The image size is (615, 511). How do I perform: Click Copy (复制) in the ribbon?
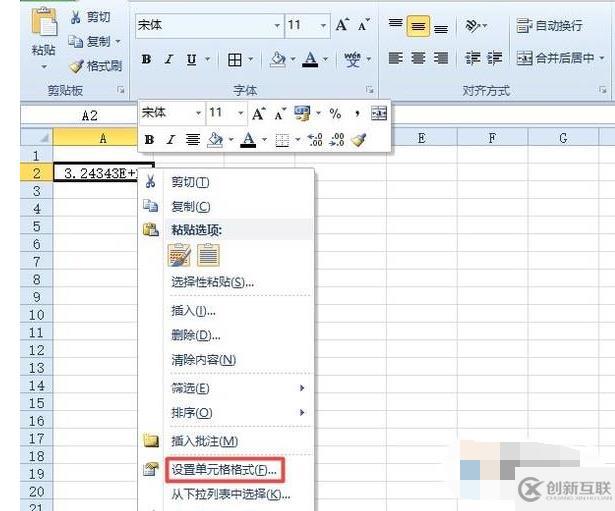coord(91,41)
